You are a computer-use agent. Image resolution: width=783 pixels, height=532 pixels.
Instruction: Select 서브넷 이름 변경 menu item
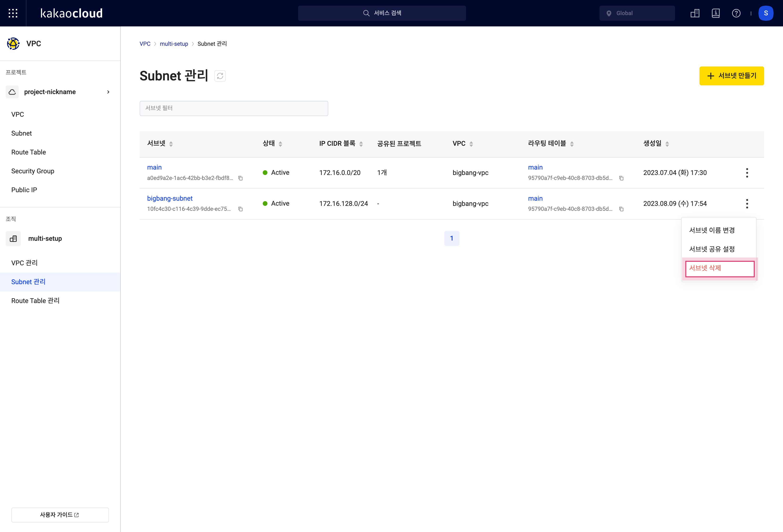[719, 230]
